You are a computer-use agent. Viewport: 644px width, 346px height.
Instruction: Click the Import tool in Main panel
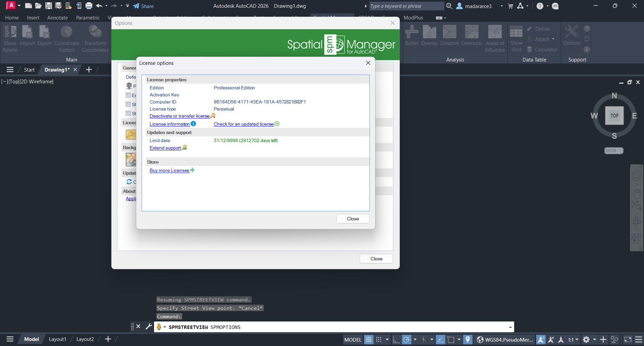[27, 35]
